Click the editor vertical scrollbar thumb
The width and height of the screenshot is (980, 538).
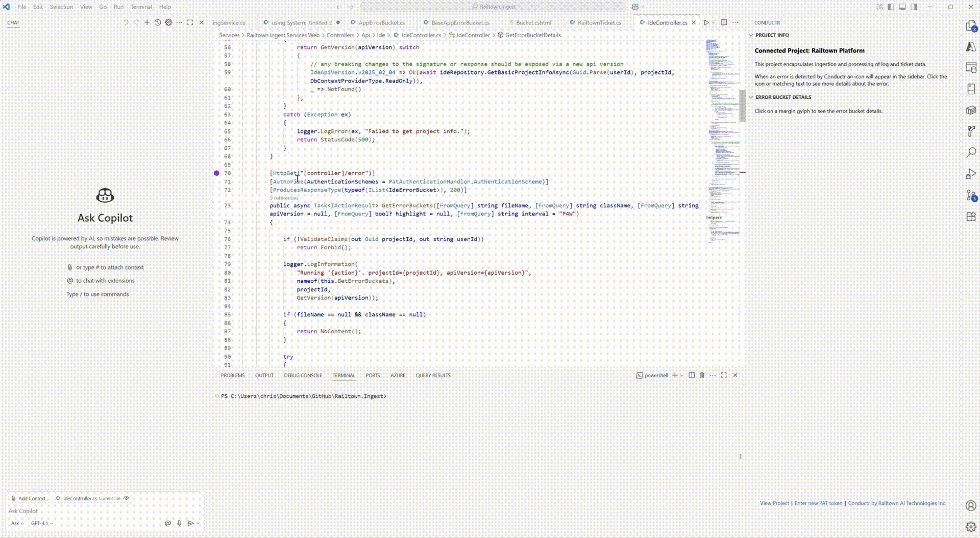coord(742,106)
